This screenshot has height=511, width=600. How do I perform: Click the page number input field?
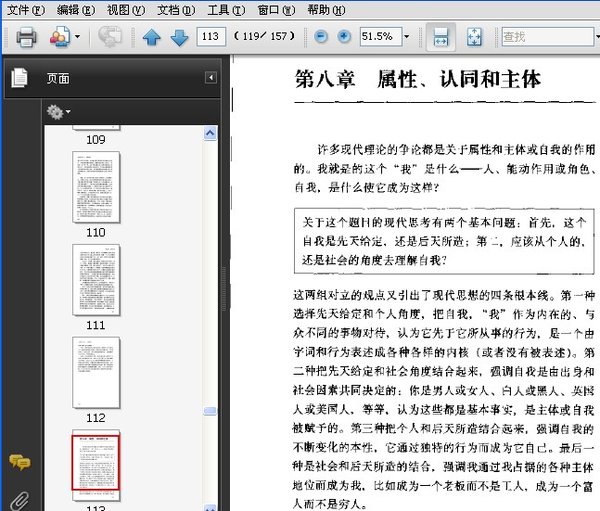click(211, 37)
